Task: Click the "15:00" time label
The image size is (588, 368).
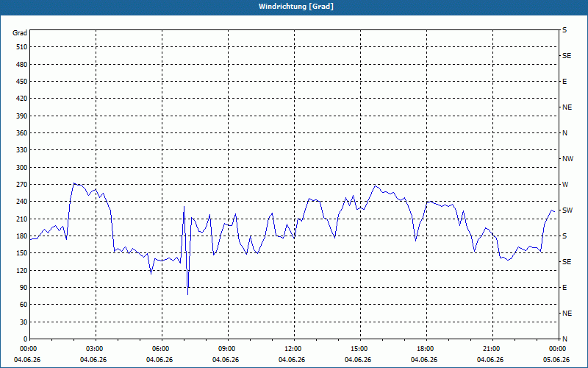Action: [359, 348]
